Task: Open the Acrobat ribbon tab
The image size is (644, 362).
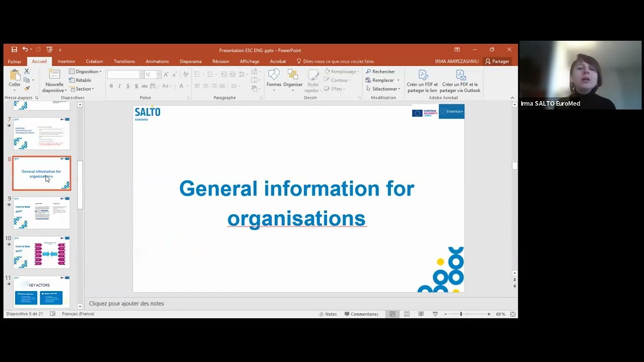Action: pos(278,61)
